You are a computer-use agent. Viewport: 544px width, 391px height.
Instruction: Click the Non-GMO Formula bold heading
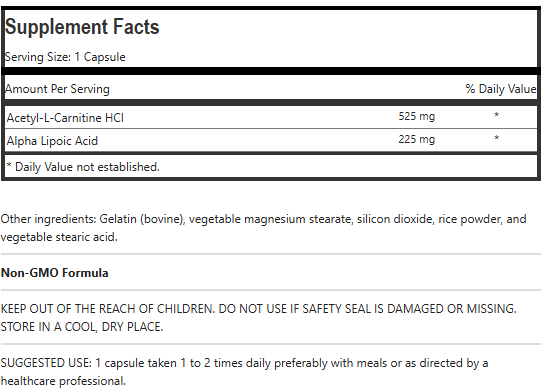coord(54,273)
